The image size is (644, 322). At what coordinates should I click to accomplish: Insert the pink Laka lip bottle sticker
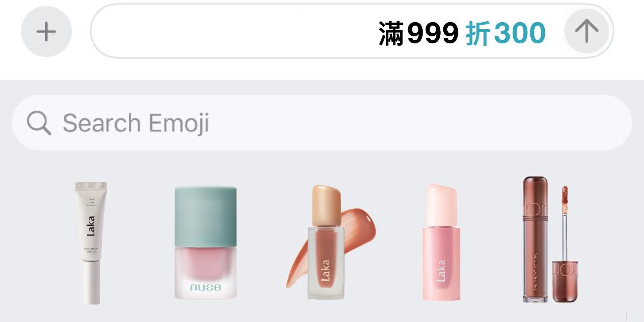pyautogui.click(x=441, y=243)
